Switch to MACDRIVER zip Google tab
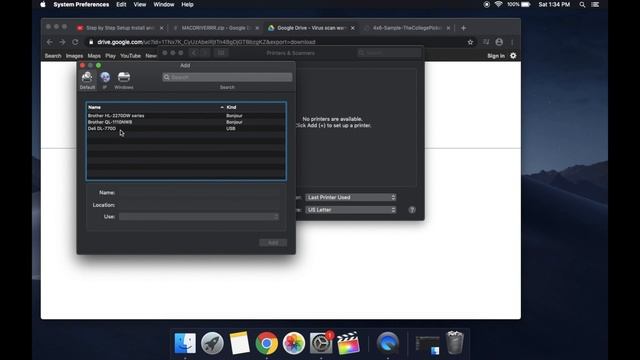The width and height of the screenshot is (640, 360). 216,28
